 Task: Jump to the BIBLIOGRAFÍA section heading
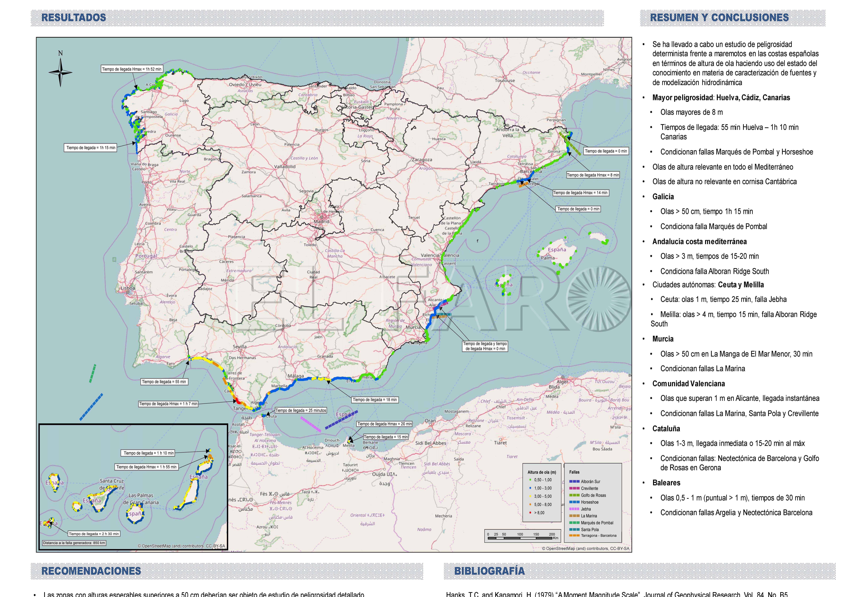489,571
